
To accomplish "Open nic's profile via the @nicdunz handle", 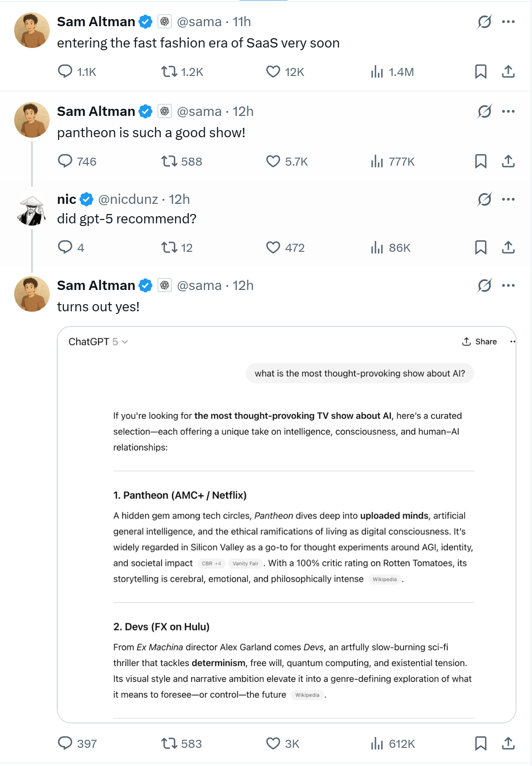I will coord(128,199).
